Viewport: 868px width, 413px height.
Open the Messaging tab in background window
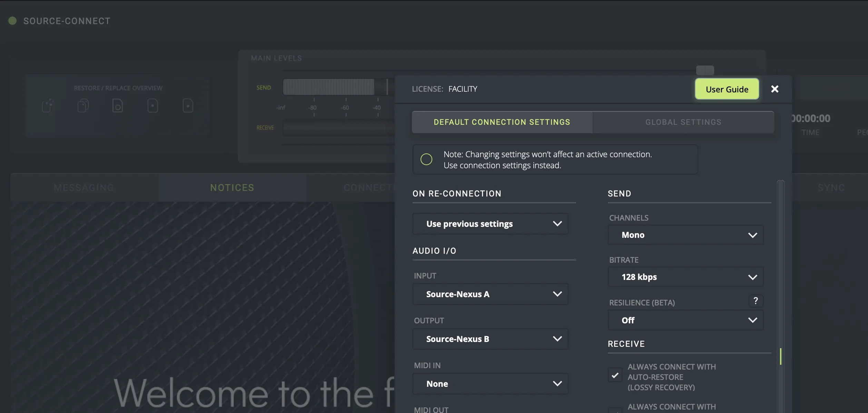(x=84, y=188)
